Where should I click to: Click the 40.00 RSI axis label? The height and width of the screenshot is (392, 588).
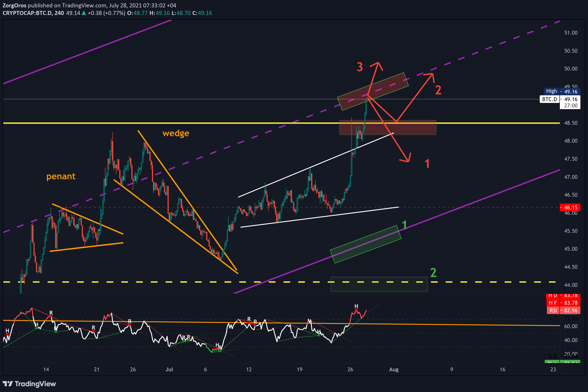click(x=571, y=340)
